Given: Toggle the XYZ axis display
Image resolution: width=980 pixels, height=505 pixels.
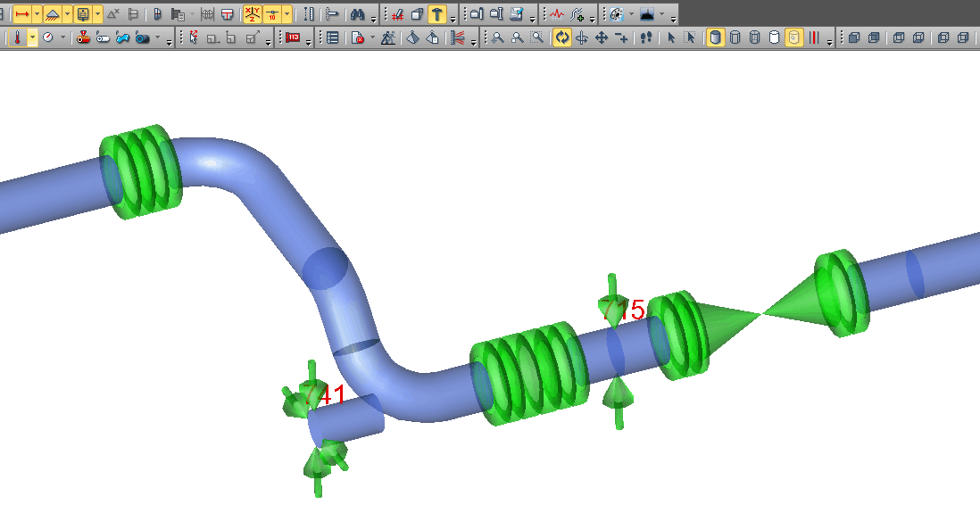Looking at the screenshot, I should (252, 14).
